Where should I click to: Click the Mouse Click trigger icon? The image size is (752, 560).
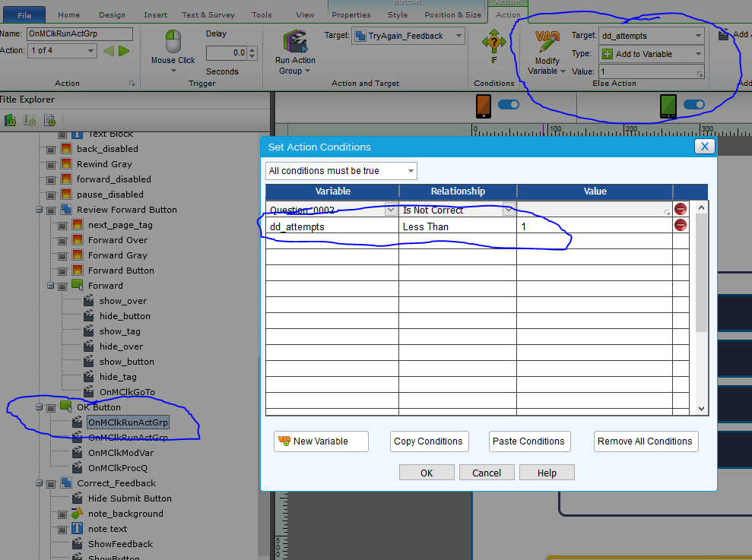[x=173, y=41]
